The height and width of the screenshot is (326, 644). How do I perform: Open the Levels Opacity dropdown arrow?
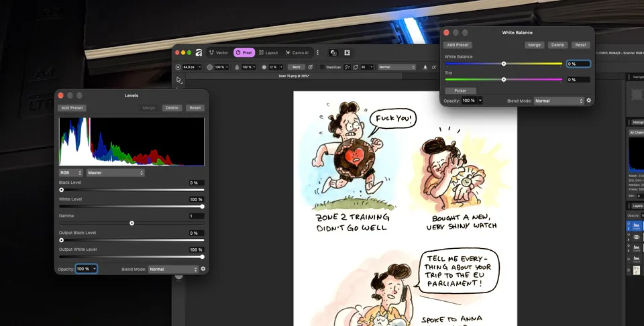click(x=95, y=269)
